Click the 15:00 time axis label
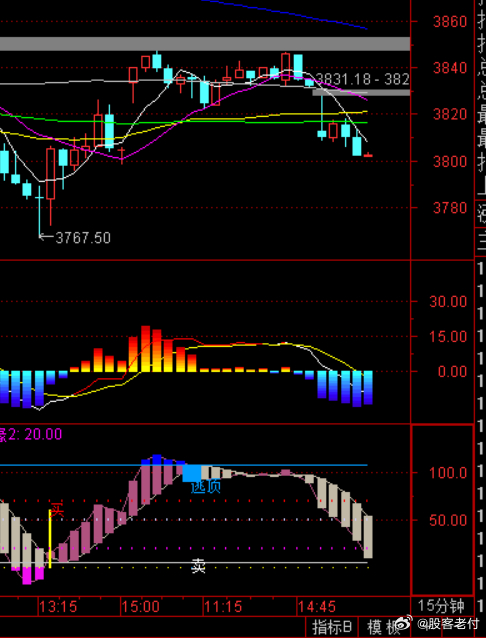Viewport: 486px width, 638px height. [141, 607]
